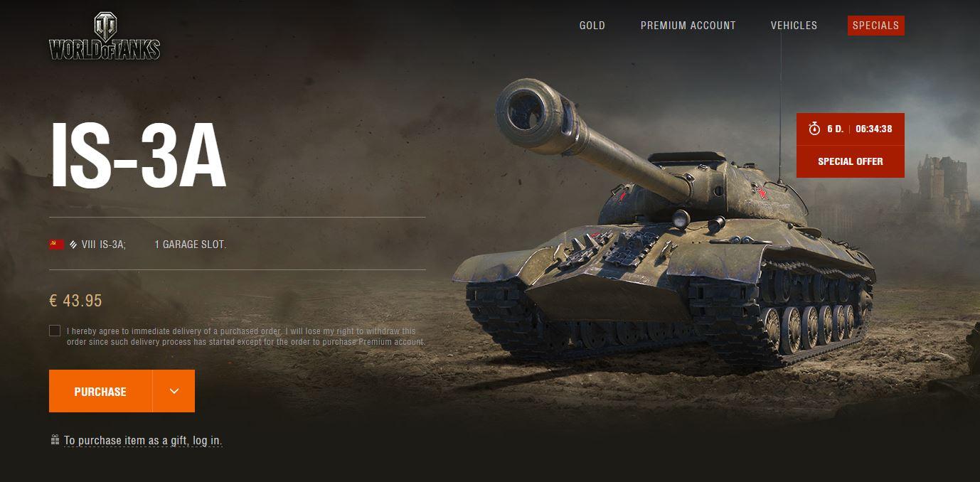Click the Soviet flag nation icon

[x=56, y=245]
